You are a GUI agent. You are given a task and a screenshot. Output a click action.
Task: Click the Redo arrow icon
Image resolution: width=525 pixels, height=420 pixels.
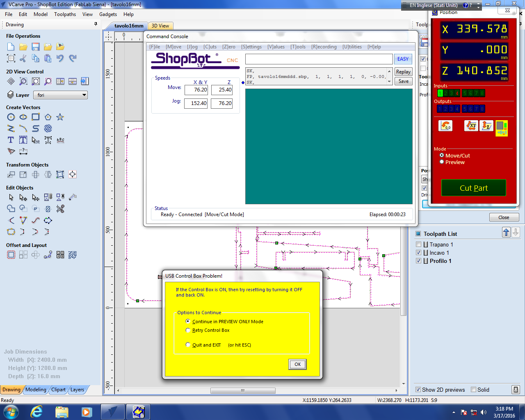(x=73, y=58)
